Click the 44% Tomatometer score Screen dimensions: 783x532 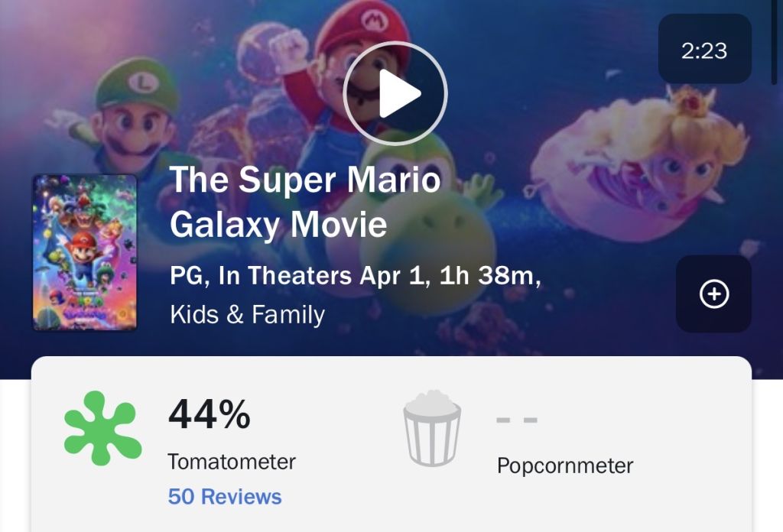[x=209, y=416]
